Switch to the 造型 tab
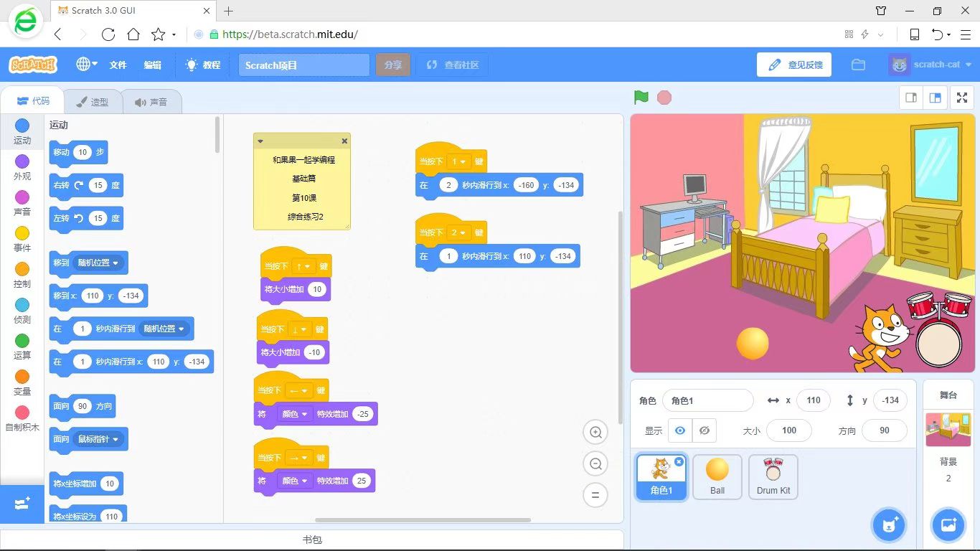The image size is (980, 551). pyautogui.click(x=93, y=102)
